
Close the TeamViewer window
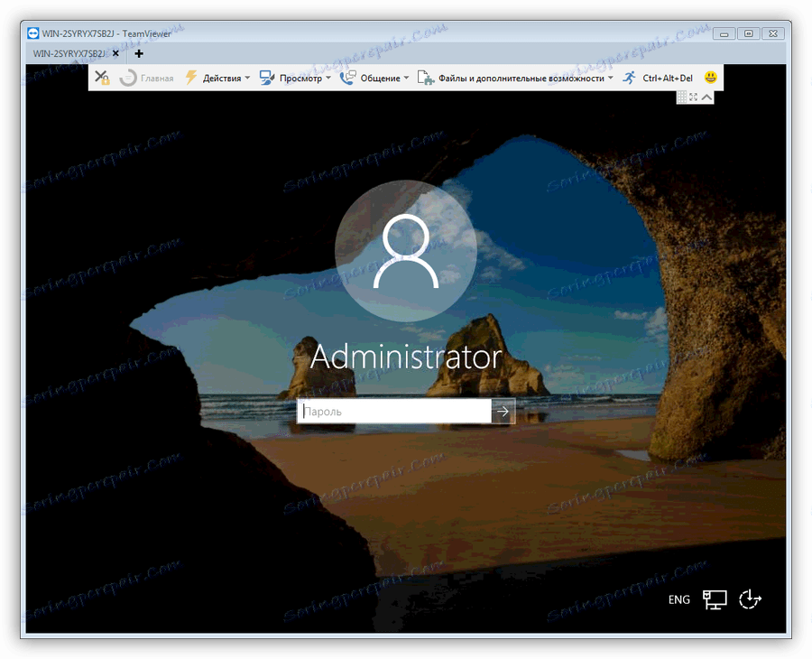[x=773, y=33]
